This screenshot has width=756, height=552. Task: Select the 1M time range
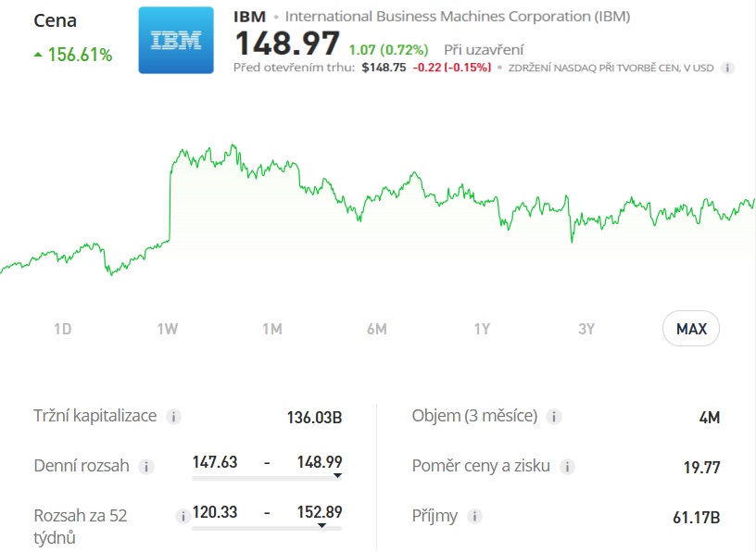point(272,329)
